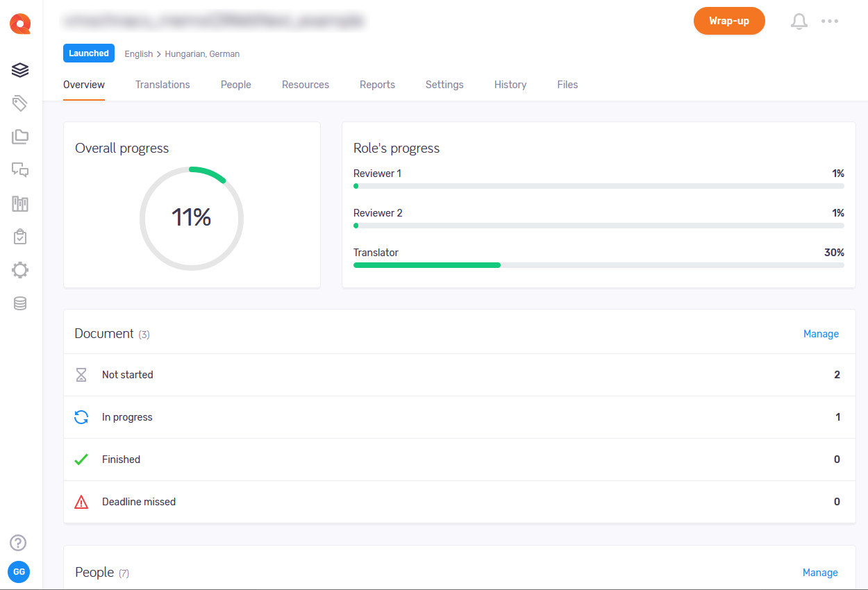
Task: Open the GG user avatar menu
Action: tap(19, 572)
